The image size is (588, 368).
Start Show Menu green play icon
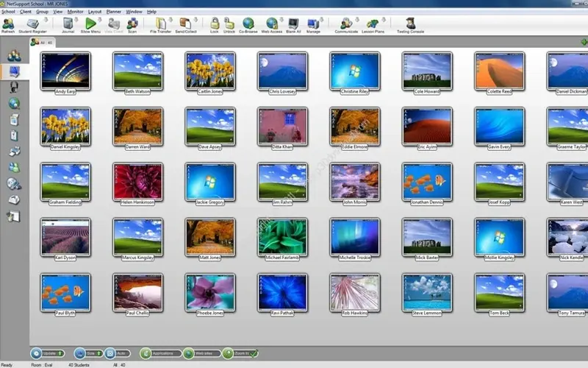(90, 24)
